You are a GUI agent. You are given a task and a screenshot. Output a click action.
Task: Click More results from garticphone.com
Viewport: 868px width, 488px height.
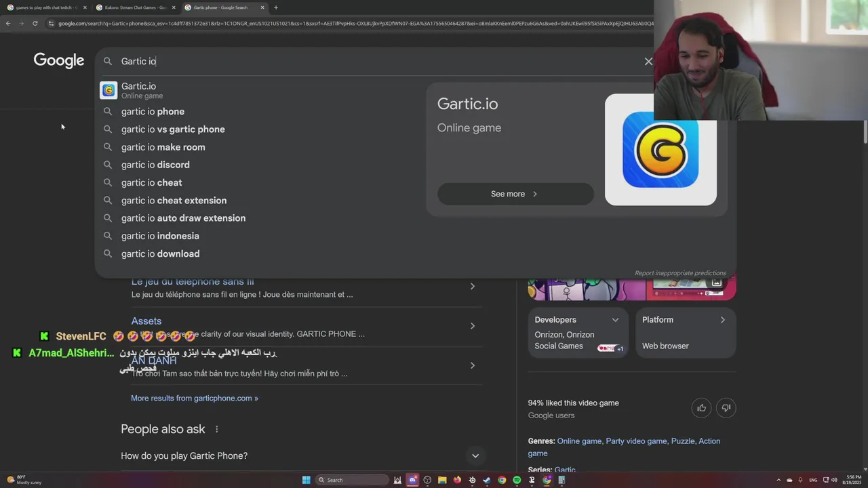pos(195,398)
